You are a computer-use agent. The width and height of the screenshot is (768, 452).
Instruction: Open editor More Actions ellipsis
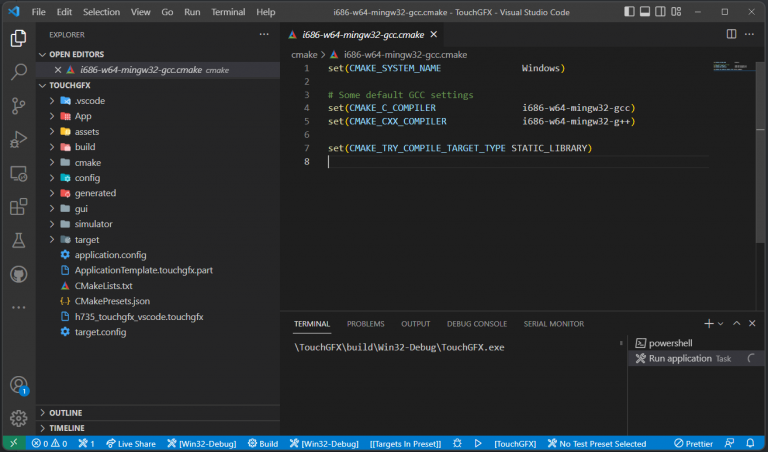[x=749, y=34]
